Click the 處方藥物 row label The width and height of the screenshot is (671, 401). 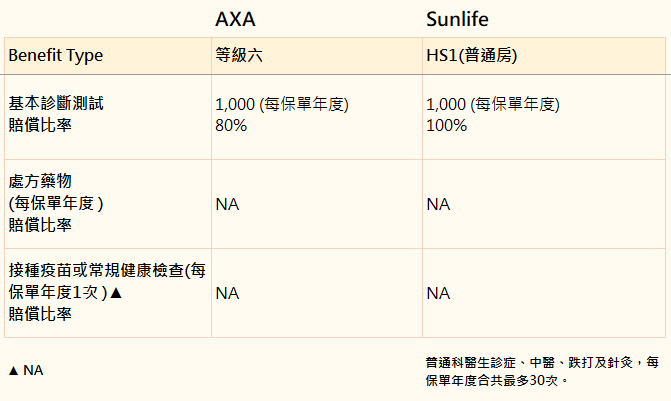pyautogui.click(x=40, y=181)
